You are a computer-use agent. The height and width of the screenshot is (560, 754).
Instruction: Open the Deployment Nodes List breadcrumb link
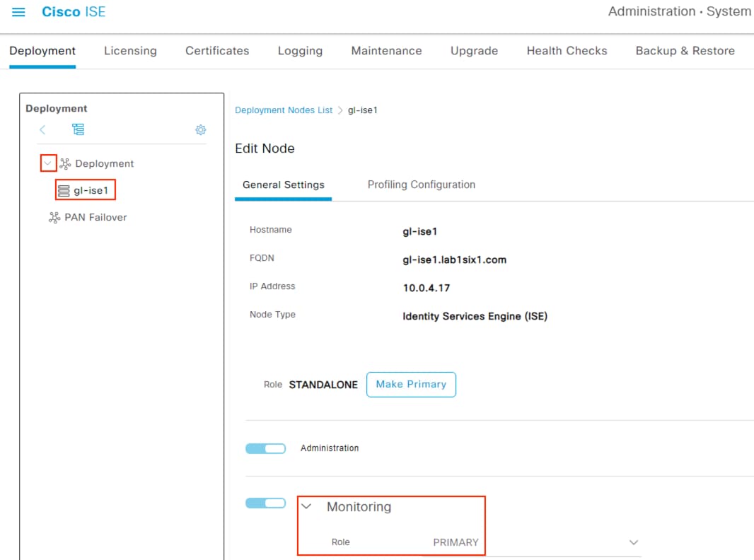(x=284, y=110)
